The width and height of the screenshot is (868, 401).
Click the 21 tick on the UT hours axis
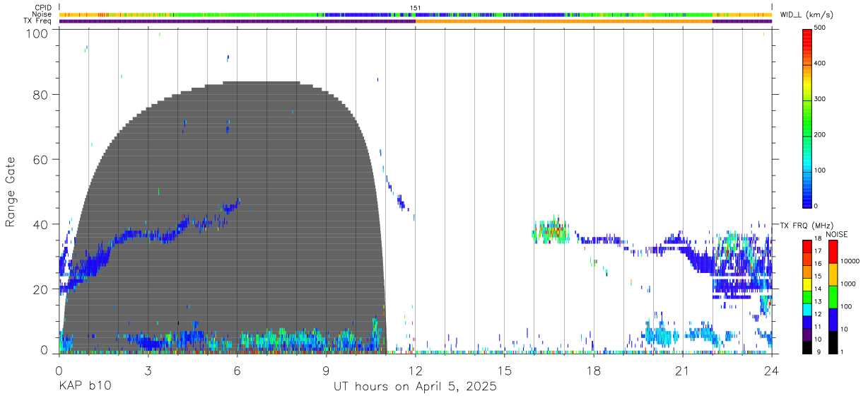pos(682,371)
